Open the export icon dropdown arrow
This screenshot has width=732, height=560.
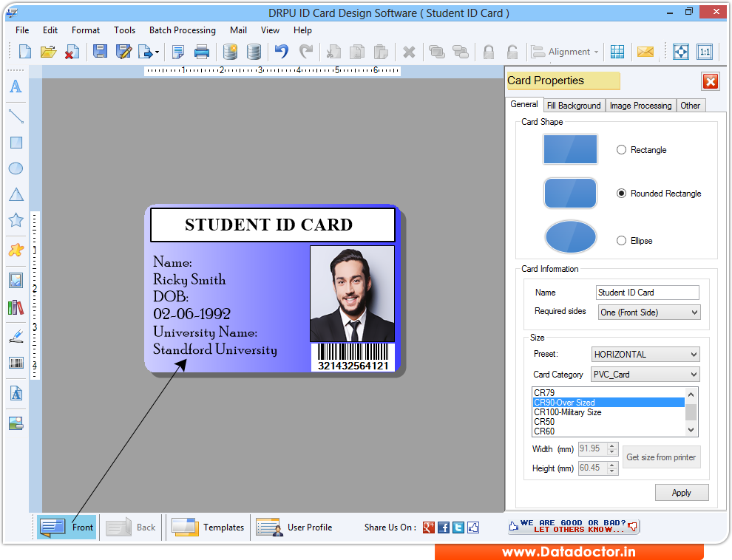coord(157,52)
